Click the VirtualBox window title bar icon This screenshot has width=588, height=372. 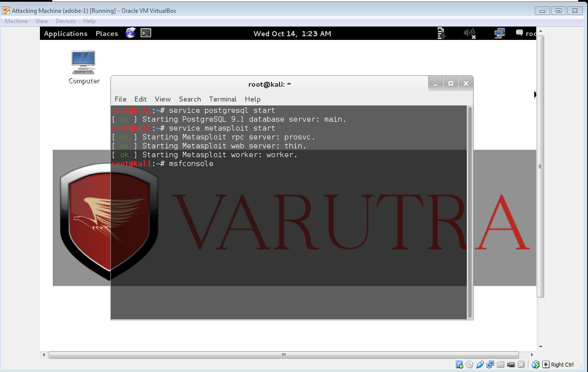point(6,10)
